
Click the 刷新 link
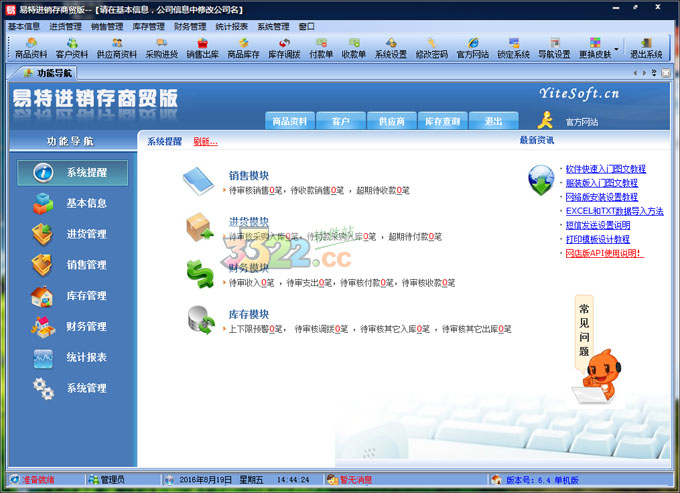coord(205,141)
